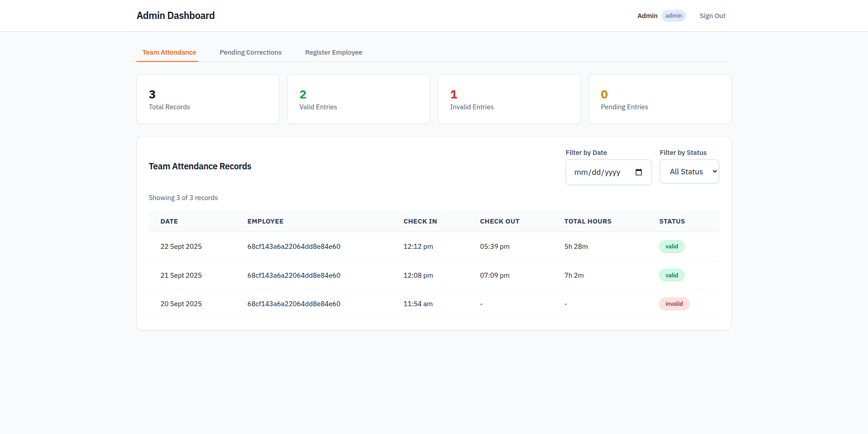Click the Admin Dashboard heading
This screenshot has height=434, width=868.
tap(175, 15)
